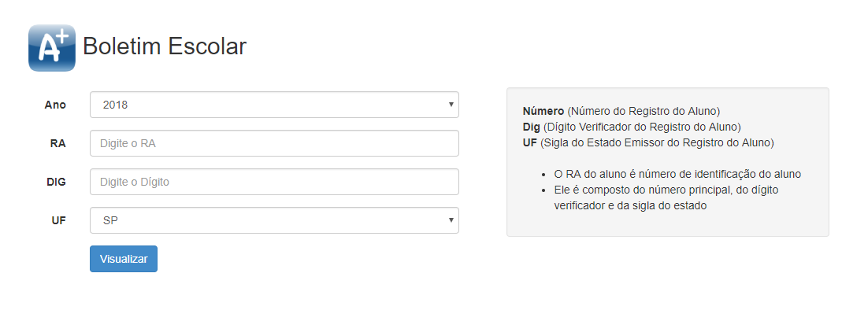Click the RA field label
868x310 pixels.
[x=58, y=143]
